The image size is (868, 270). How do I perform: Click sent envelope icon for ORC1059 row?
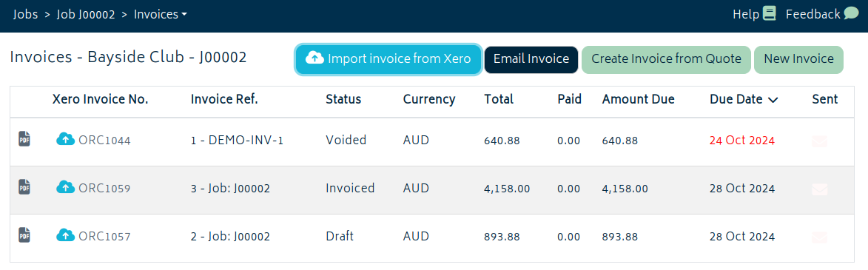(x=819, y=189)
